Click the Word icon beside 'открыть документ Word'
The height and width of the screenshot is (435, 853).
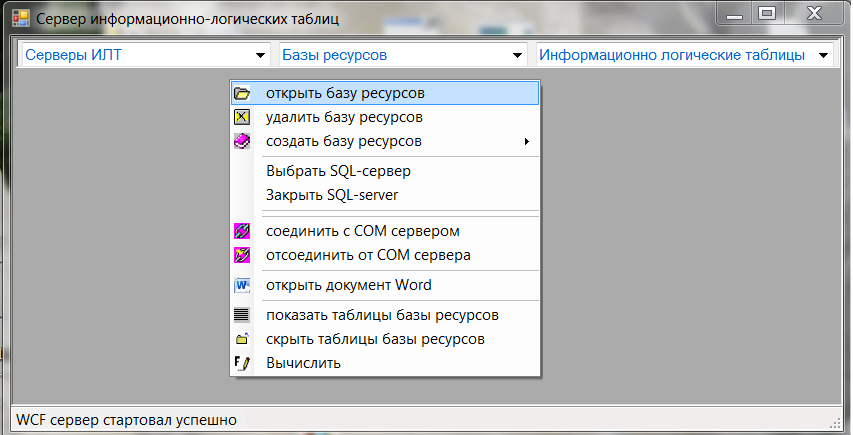click(242, 285)
